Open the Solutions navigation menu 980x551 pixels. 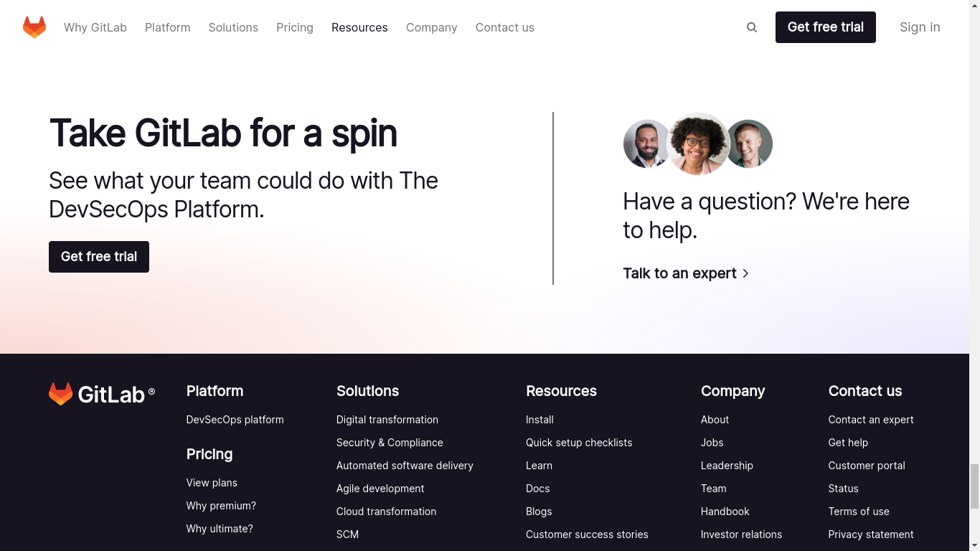pyautogui.click(x=233, y=27)
